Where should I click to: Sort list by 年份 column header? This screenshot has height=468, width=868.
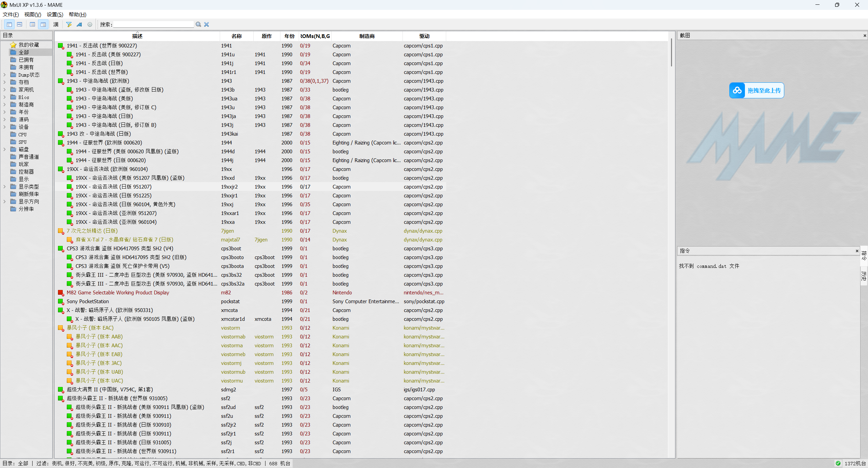[289, 36]
